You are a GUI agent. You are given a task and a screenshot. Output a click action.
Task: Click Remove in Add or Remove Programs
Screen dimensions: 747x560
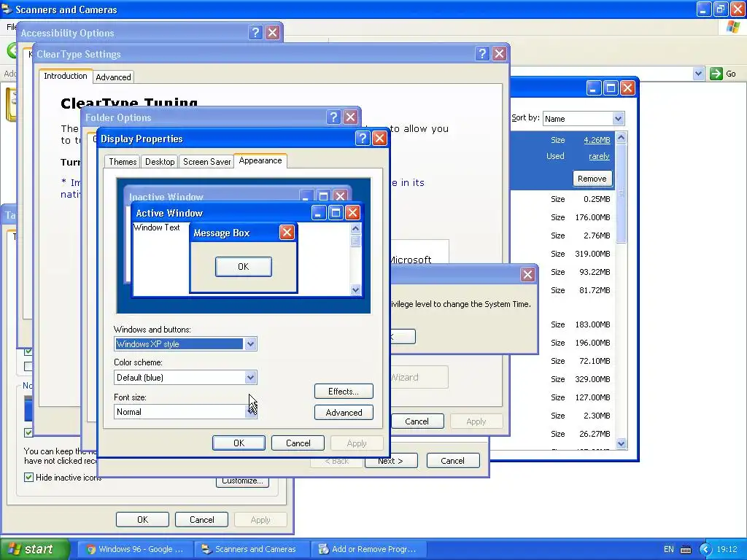point(592,179)
